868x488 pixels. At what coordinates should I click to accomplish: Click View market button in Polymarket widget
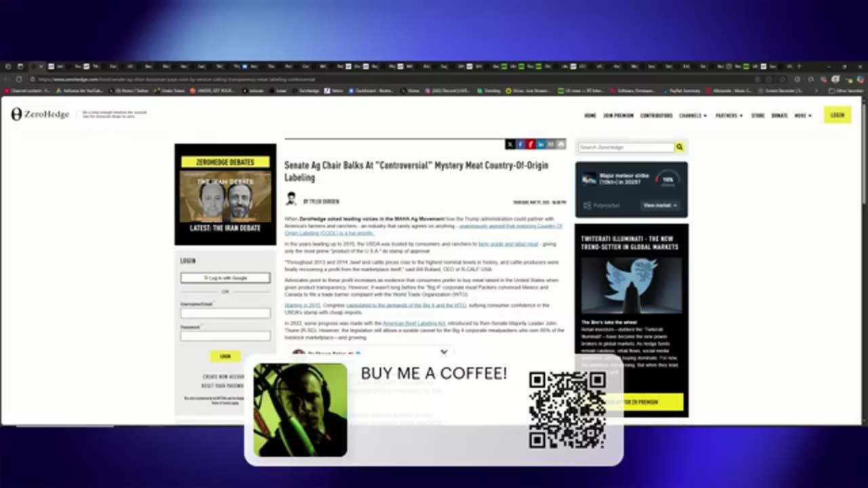click(660, 205)
